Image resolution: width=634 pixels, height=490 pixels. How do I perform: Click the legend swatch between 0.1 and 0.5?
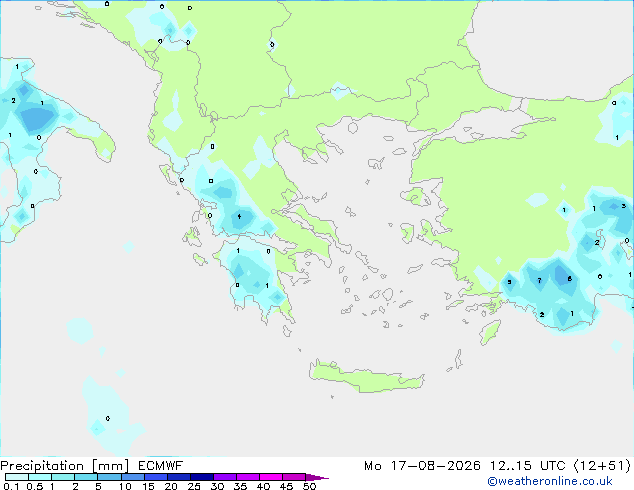tap(17, 477)
